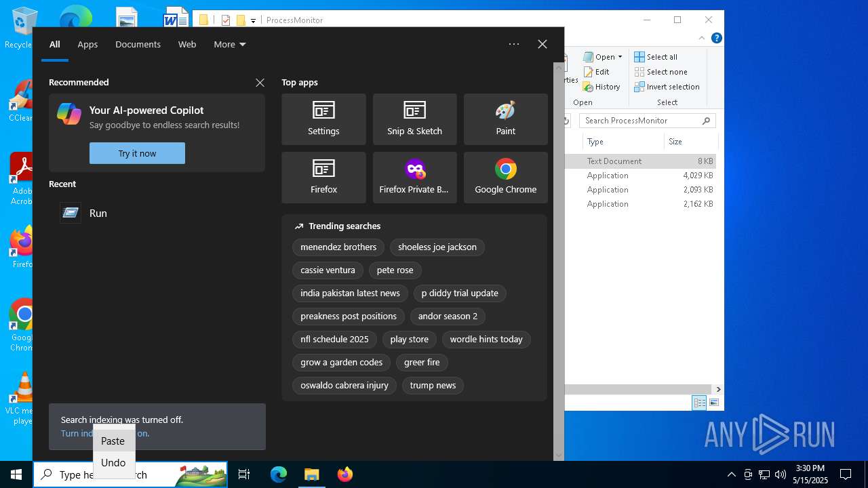Screen dimensions: 868x488
Task: Open Firefox from the taskbar
Action: (x=344, y=474)
